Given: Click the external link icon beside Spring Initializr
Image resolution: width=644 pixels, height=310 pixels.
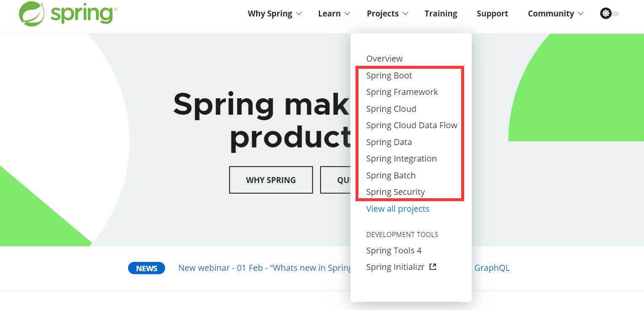Looking at the screenshot, I should coord(433,267).
